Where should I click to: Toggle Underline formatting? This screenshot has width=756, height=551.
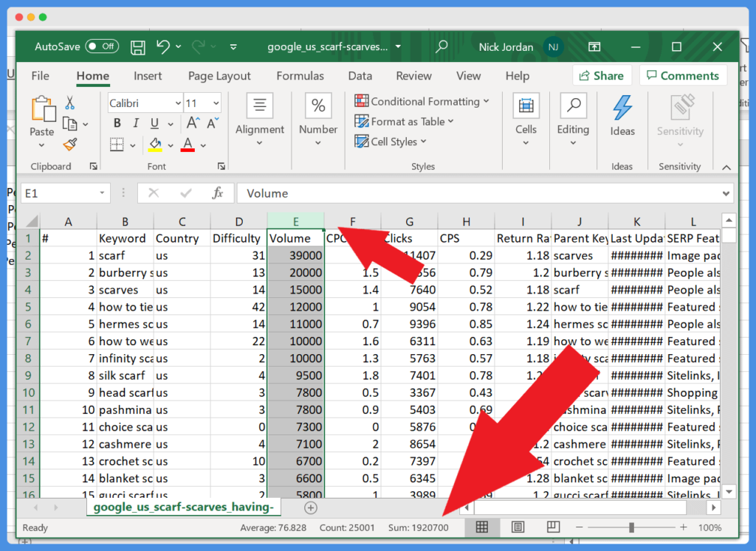coord(154,123)
